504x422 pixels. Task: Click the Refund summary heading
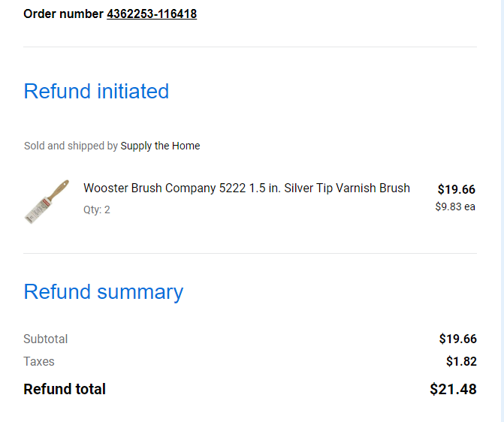[104, 292]
